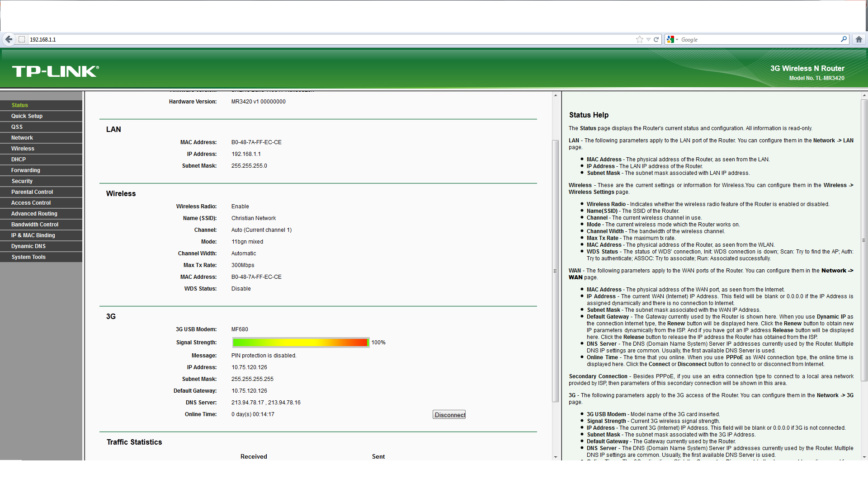868x488 pixels.
Task: Go to System Tools in sidebar
Action: coord(28,257)
